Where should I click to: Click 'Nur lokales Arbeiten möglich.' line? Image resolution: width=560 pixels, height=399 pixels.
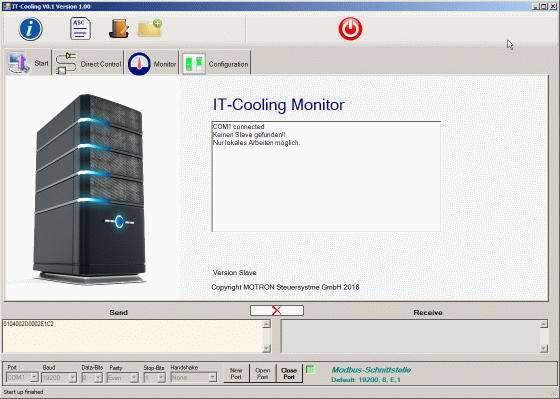click(x=256, y=143)
